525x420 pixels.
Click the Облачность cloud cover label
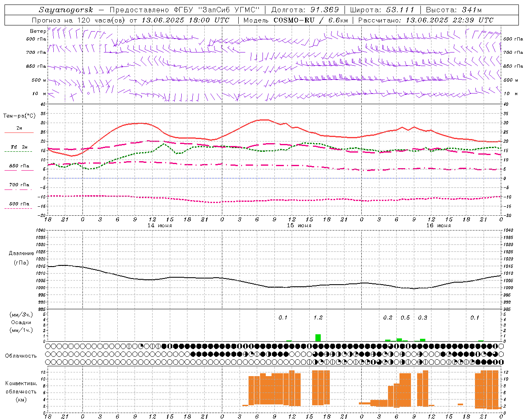tap(21, 356)
